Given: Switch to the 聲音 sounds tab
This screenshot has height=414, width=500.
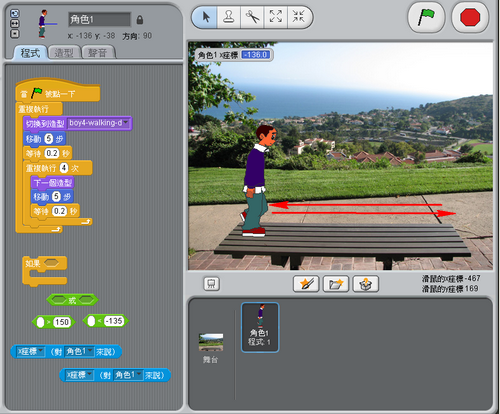Looking at the screenshot, I should [x=98, y=53].
